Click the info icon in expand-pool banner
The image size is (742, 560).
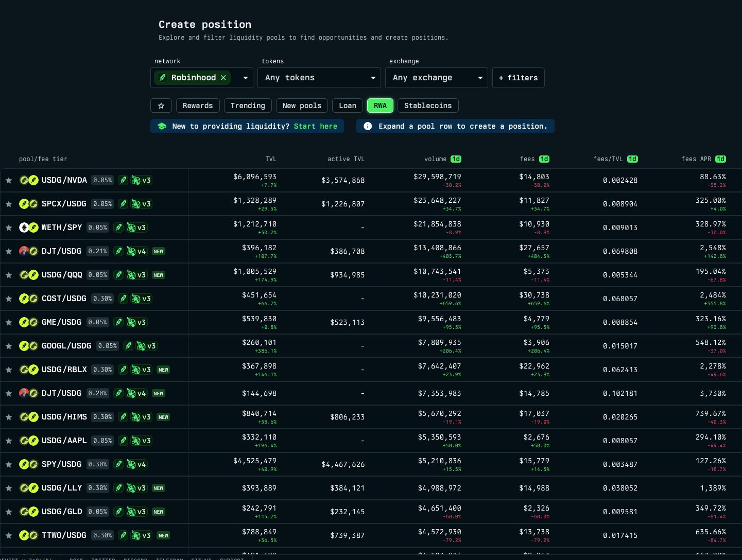tap(368, 126)
